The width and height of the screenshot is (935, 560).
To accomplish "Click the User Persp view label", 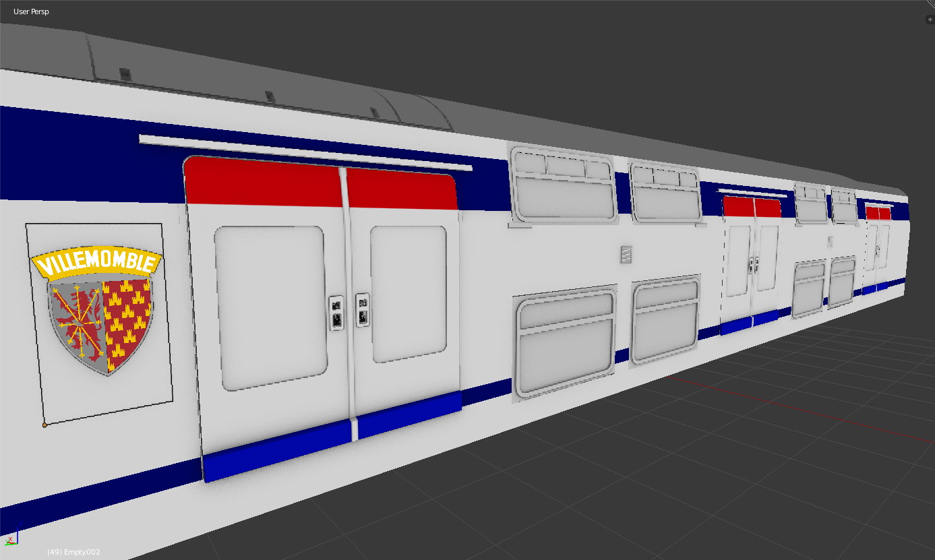I will click(31, 11).
